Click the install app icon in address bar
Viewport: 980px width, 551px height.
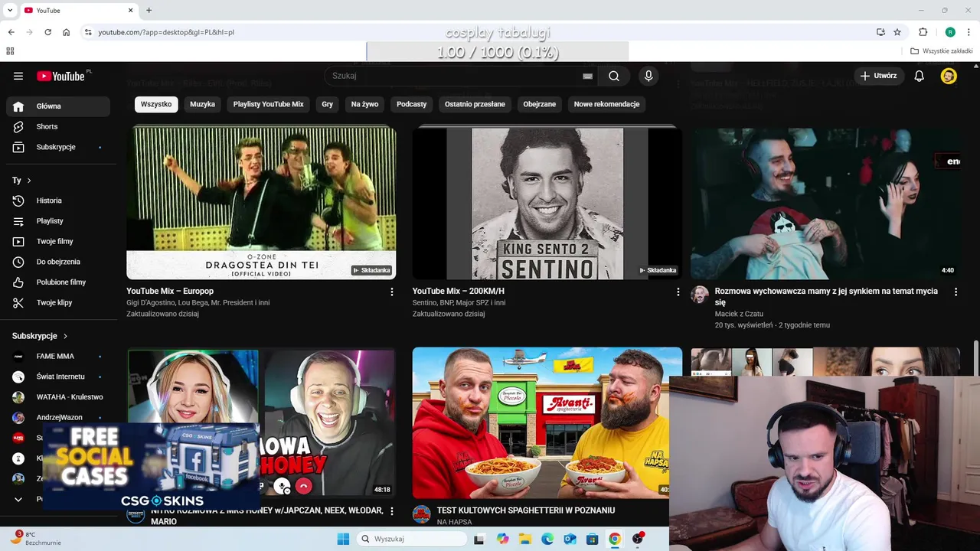click(880, 32)
